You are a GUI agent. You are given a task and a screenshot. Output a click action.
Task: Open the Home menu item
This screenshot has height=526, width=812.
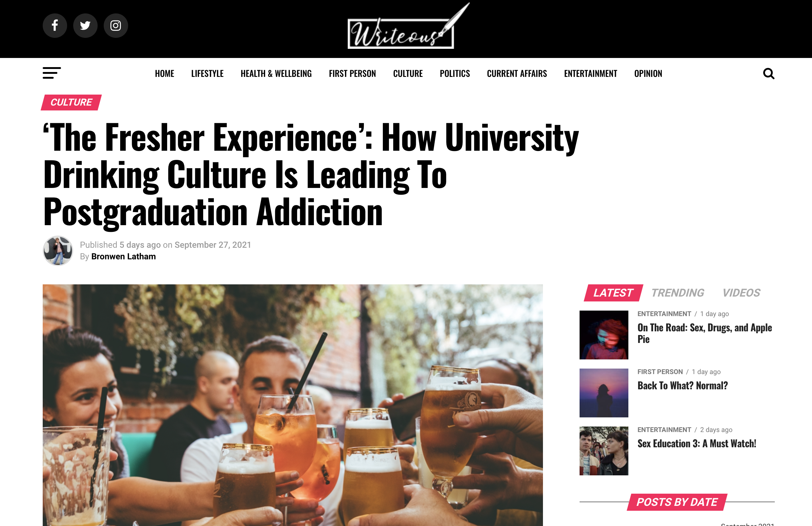164,74
